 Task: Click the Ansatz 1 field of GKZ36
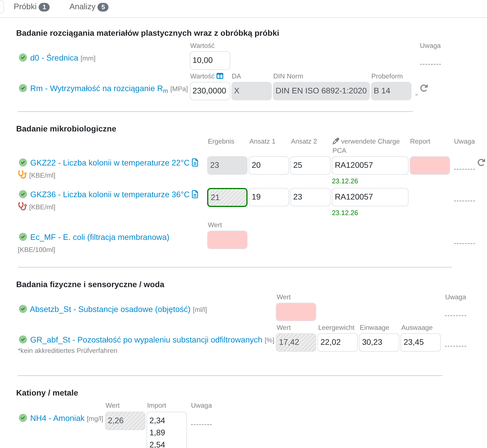[x=269, y=197]
